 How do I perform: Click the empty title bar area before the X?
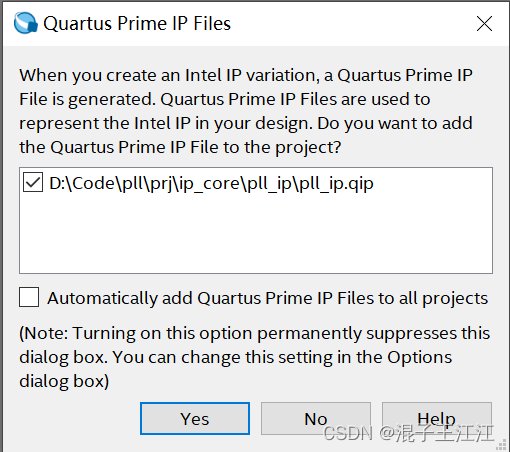click(x=350, y=23)
